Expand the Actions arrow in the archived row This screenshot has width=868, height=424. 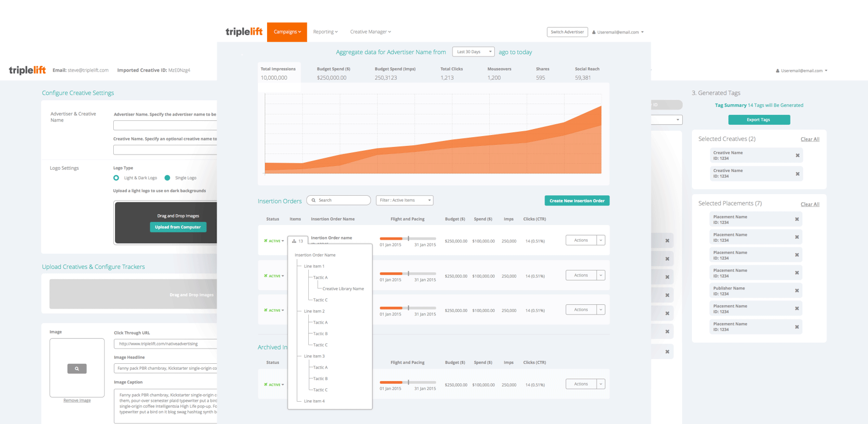click(600, 384)
